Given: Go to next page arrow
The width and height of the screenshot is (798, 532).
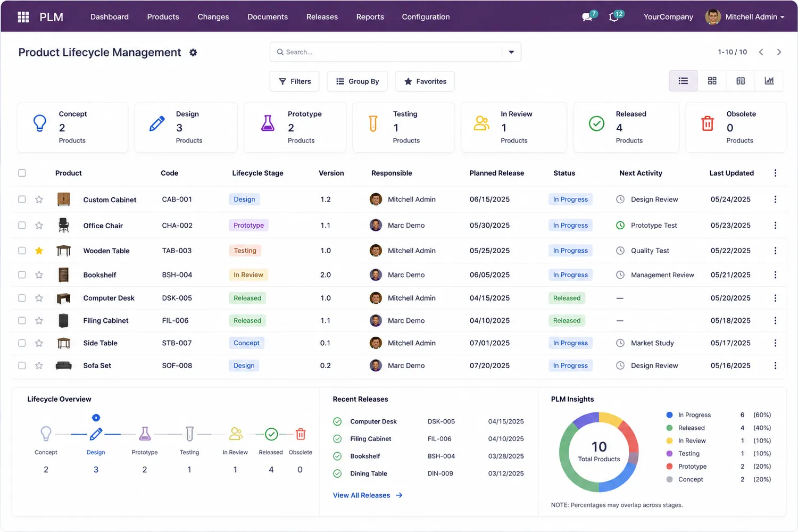Looking at the screenshot, I should pyautogui.click(x=779, y=52).
